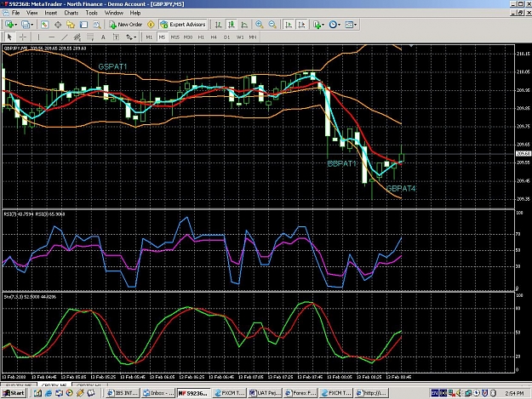
Task: Open the File menu
Action: 15,13
